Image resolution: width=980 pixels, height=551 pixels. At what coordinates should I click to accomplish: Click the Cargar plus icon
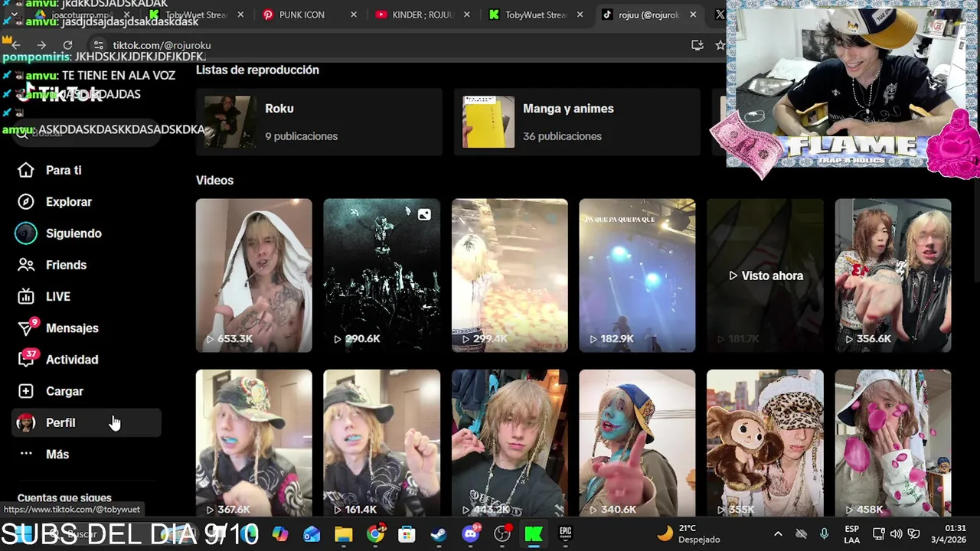[x=26, y=391]
